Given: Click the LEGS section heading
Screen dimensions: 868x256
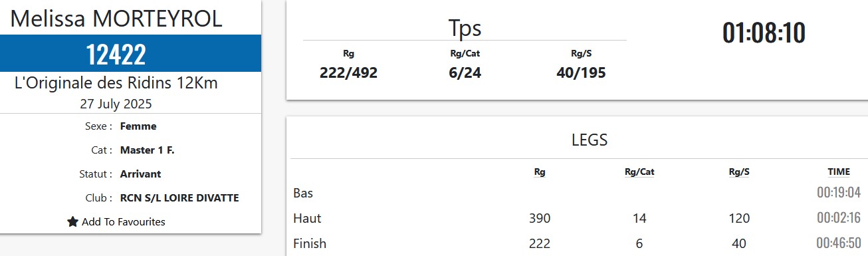Looking at the screenshot, I should 590,140.
